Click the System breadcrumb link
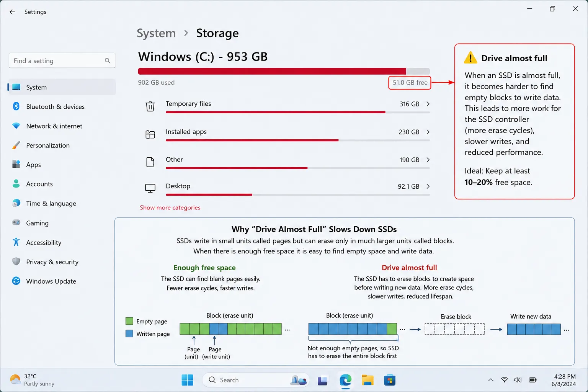The width and height of the screenshot is (588, 392). click(156, 33)
